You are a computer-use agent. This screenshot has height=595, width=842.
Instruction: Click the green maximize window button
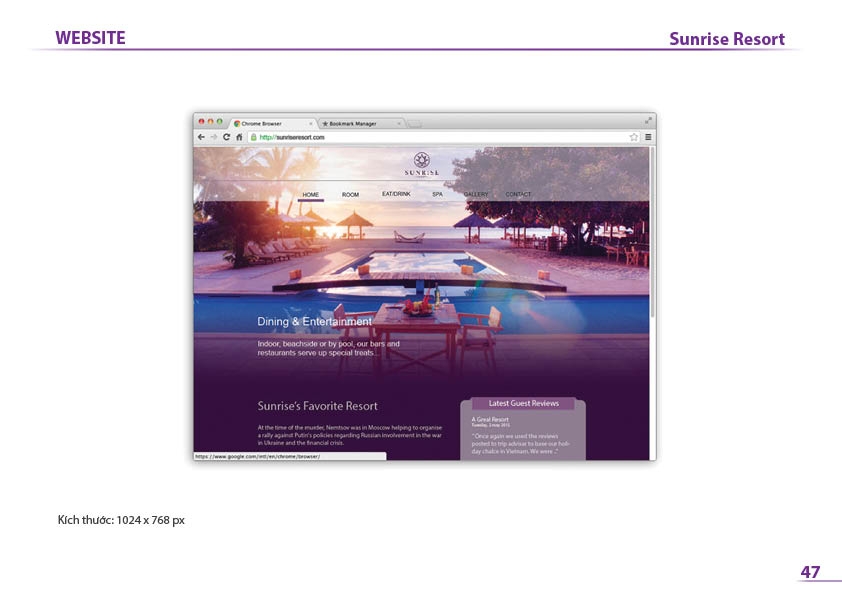[x=220, y=121]
